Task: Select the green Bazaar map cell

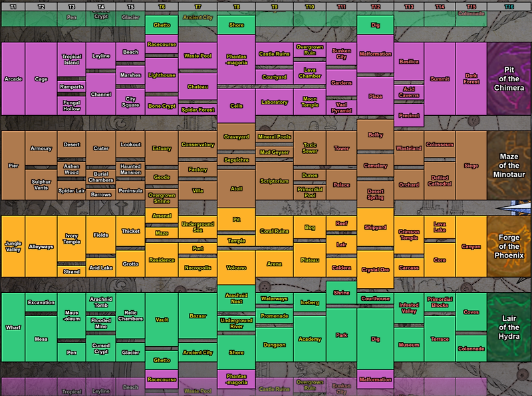Action: (x=198, y=316)
